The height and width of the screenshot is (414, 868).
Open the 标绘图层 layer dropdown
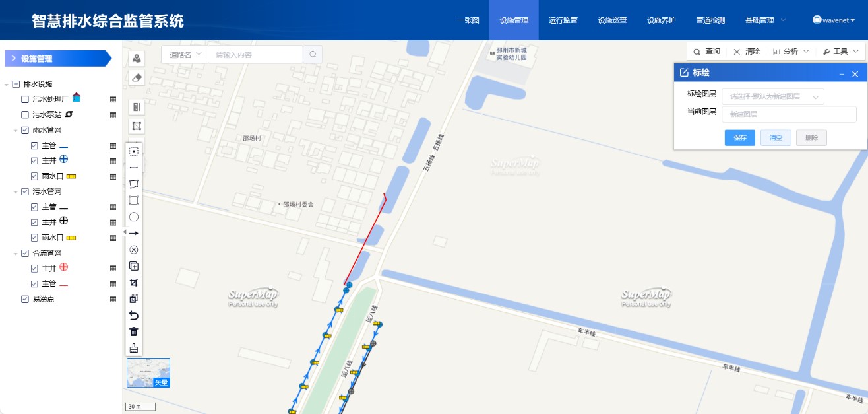pos(773,96)
